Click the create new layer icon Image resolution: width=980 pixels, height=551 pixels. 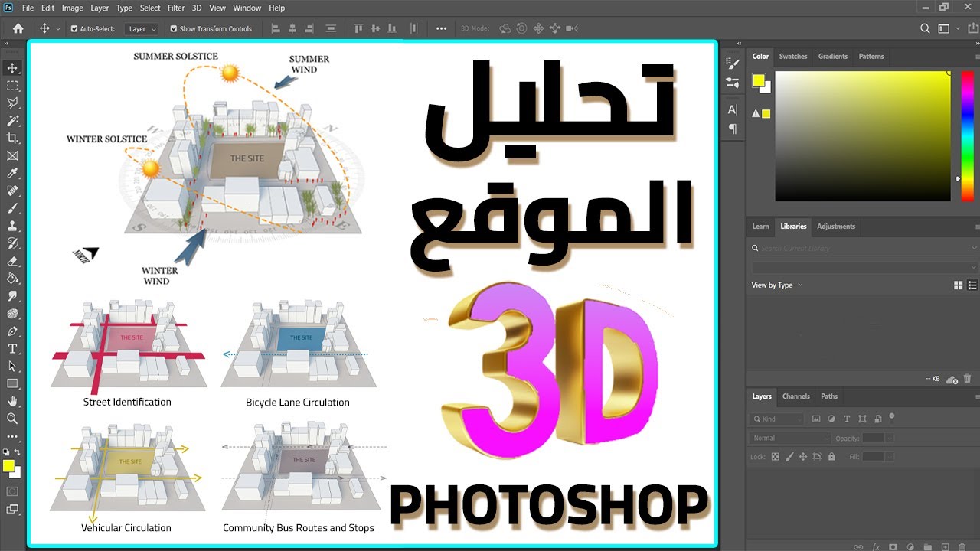tap(945, 546)
